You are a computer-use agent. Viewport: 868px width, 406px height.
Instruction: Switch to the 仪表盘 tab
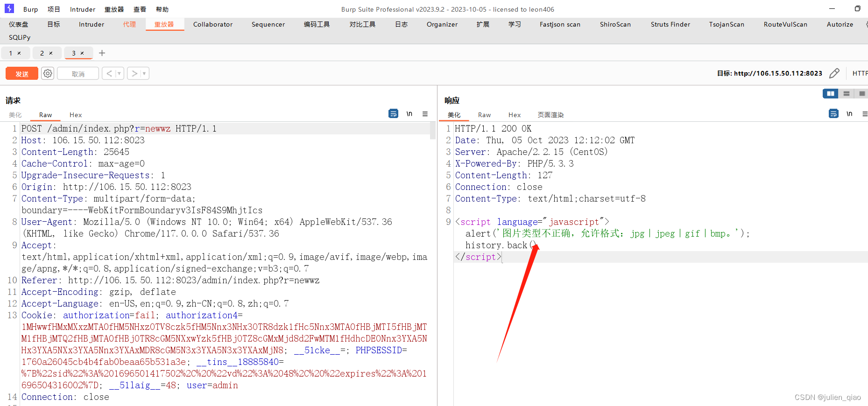click(18, 24)
